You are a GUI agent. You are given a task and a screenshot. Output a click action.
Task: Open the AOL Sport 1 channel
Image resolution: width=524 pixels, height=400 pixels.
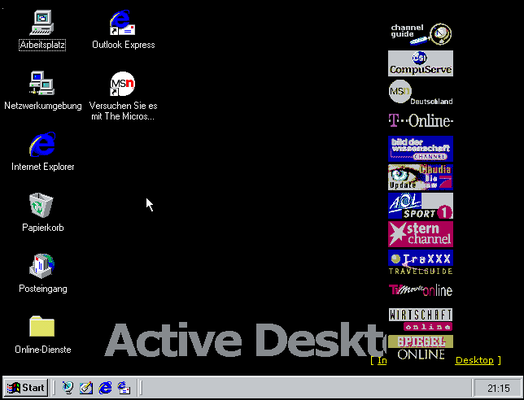(x=421, y=206)
